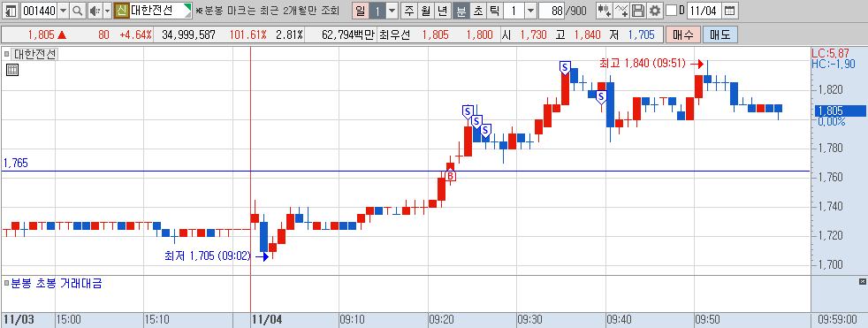Select the 틱 tick chart tab
Image resolution: width=868 pixels, height=328 pixels.
coord(495,11)
